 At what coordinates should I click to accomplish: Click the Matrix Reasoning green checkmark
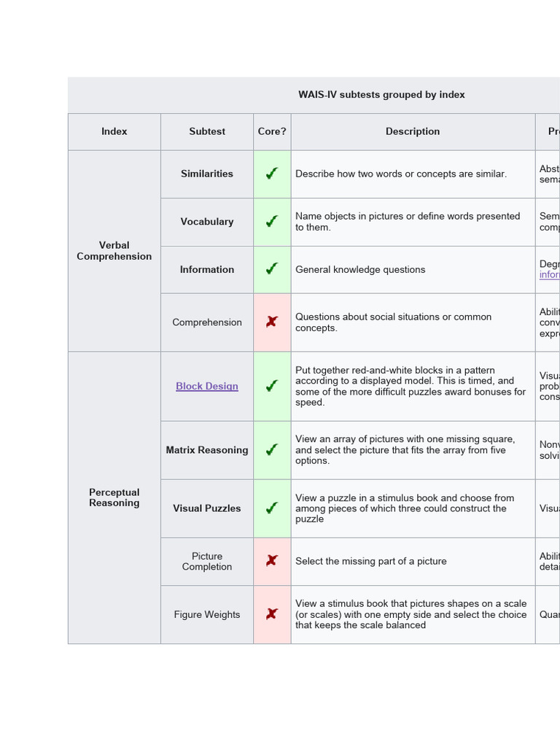[272, 450]
